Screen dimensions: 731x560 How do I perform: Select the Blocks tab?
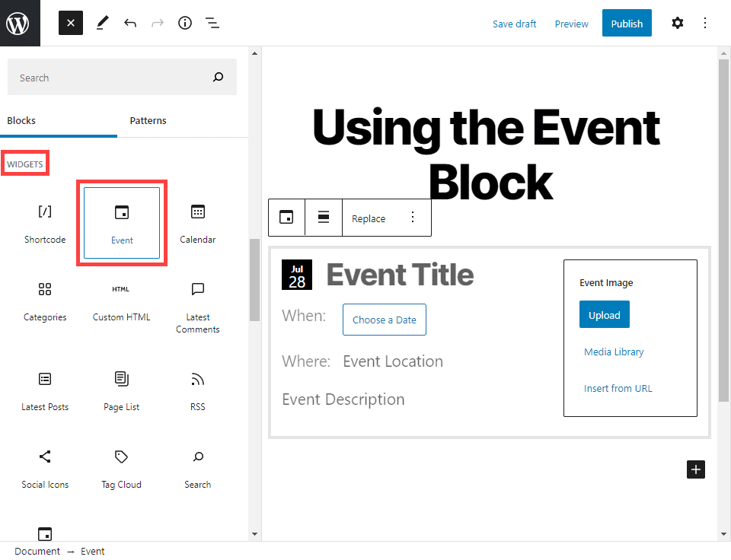pyautogui.click(x=21, y=120)
